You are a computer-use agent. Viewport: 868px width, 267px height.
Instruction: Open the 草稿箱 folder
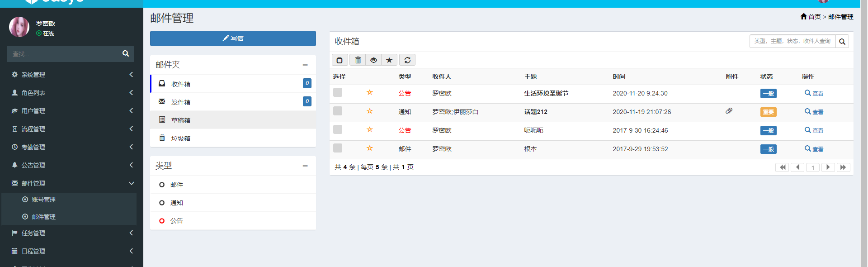pos(233,120)
